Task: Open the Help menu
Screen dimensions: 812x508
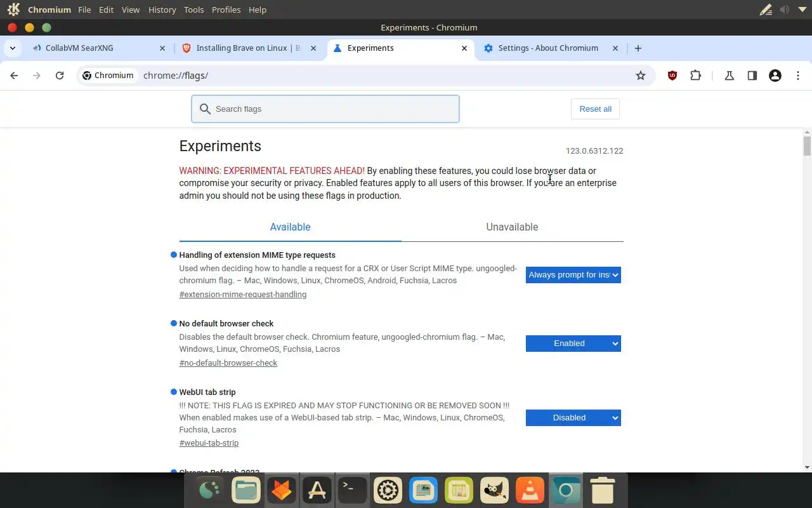Action: click(x=258, y=10)
